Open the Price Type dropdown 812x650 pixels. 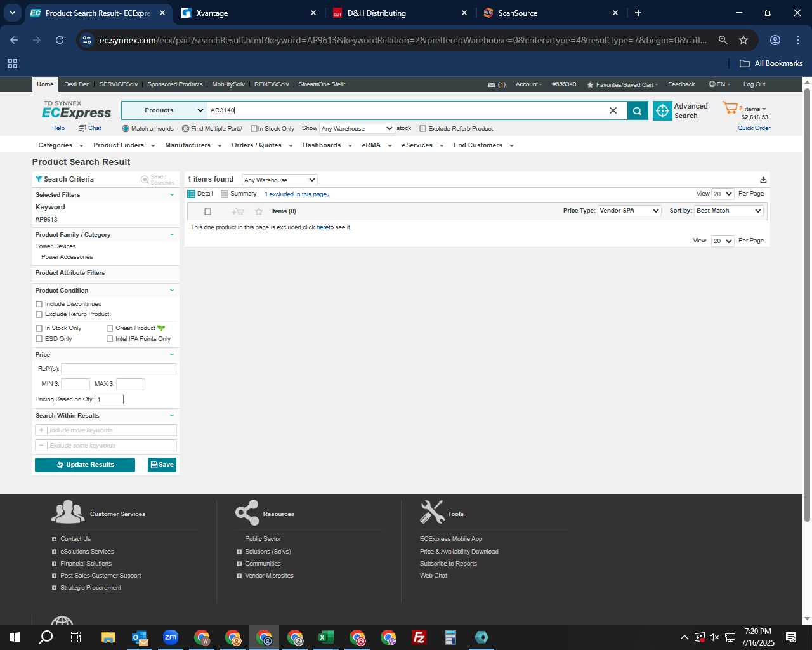pos(629,211)
